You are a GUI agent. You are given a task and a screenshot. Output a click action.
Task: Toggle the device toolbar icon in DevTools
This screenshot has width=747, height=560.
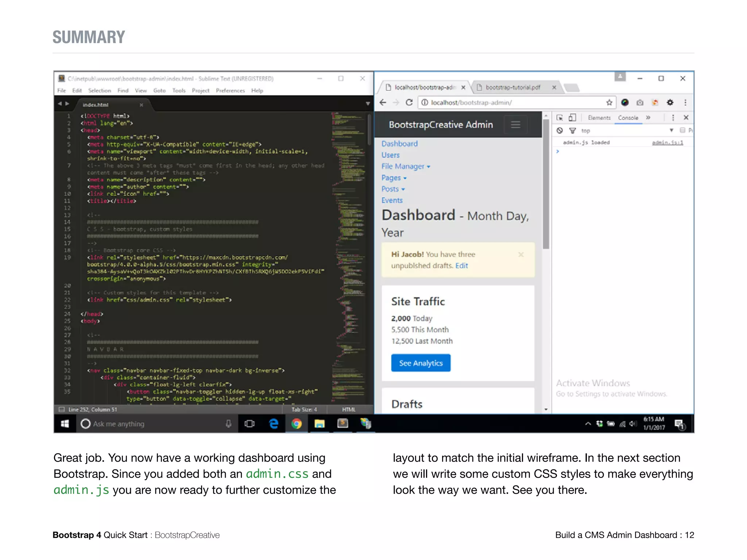point(572,117)
